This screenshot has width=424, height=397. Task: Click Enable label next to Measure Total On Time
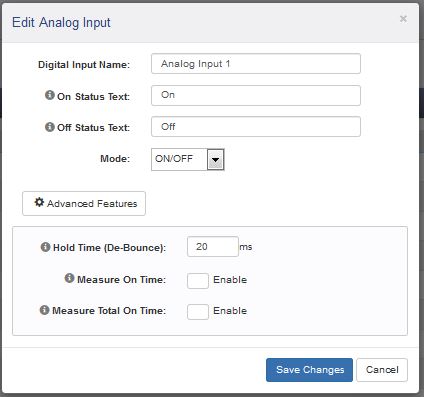click(230, 311)
